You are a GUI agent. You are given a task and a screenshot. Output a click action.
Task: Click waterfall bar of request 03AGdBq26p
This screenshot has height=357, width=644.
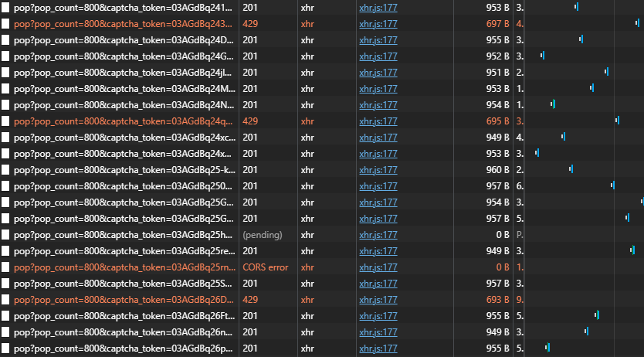pos(547,348)
